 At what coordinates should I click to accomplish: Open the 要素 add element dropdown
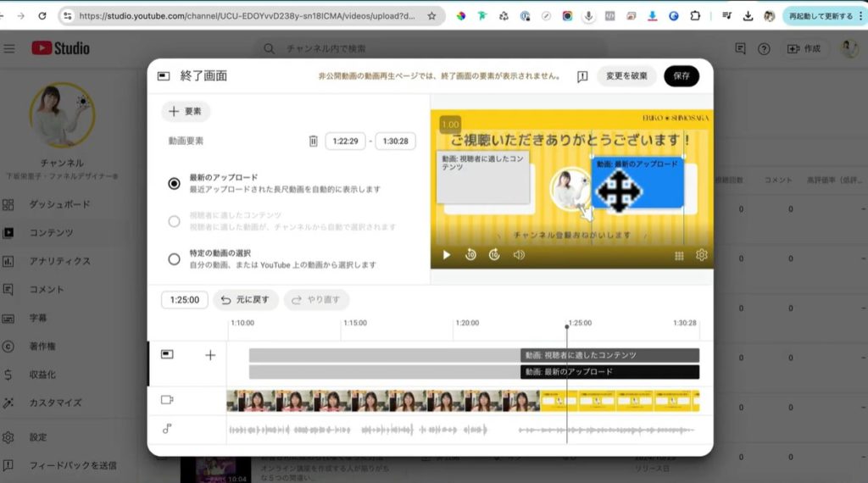pyautogui.click(x=186, y=111)
